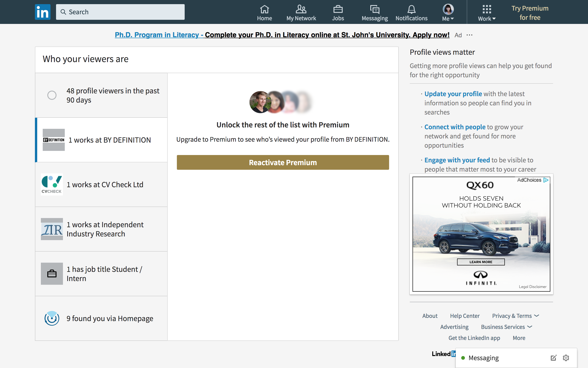Click the CVCheck company logo
This screenshot has height=368, width=588.
[x=52, y=184]
